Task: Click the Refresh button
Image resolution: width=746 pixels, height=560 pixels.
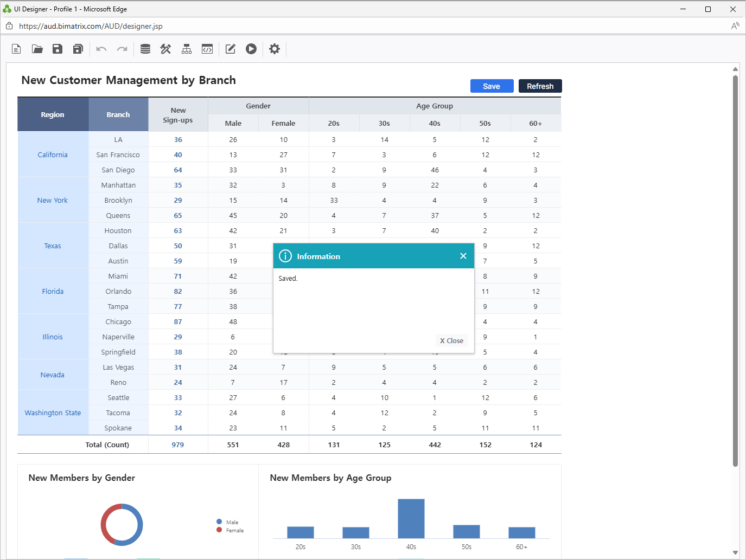Action: coord(540,86)
